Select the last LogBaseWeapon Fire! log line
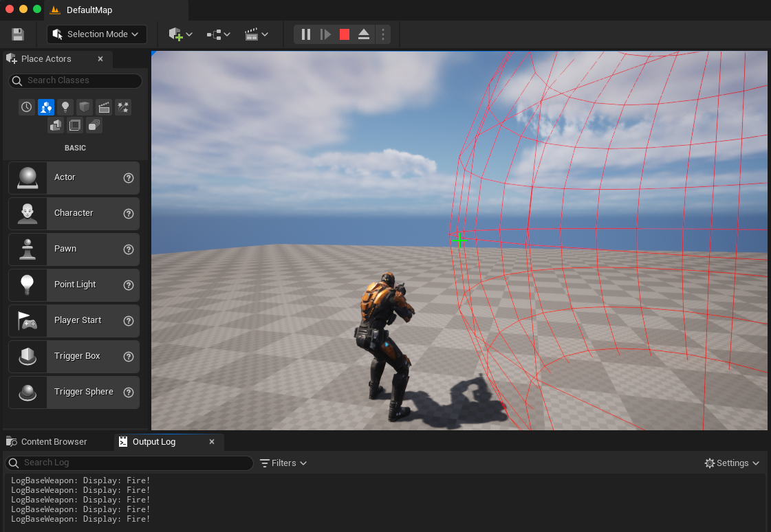The image size is (771, 532). [80, 519]
